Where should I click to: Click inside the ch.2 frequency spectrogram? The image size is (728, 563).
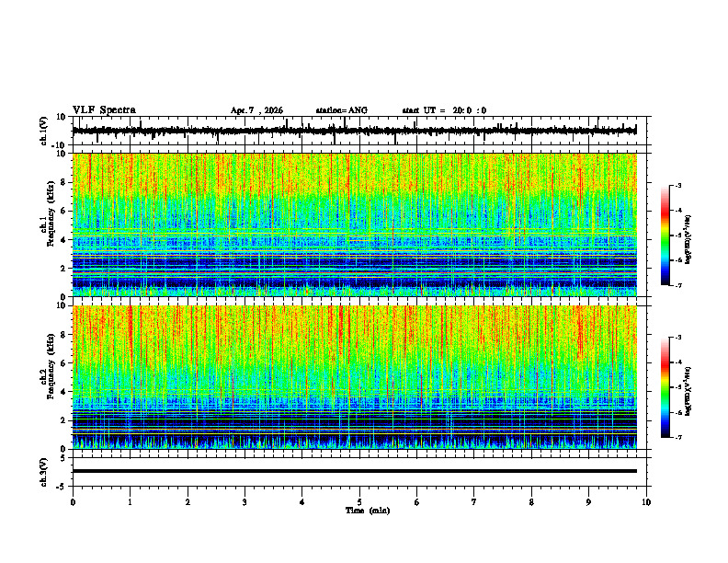pos(354,377)
